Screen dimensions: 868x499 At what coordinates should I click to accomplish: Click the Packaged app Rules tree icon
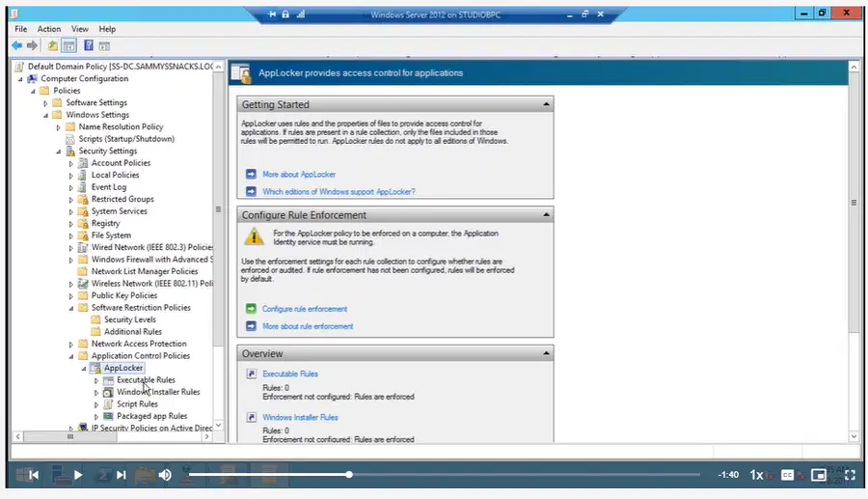point(108,416)
